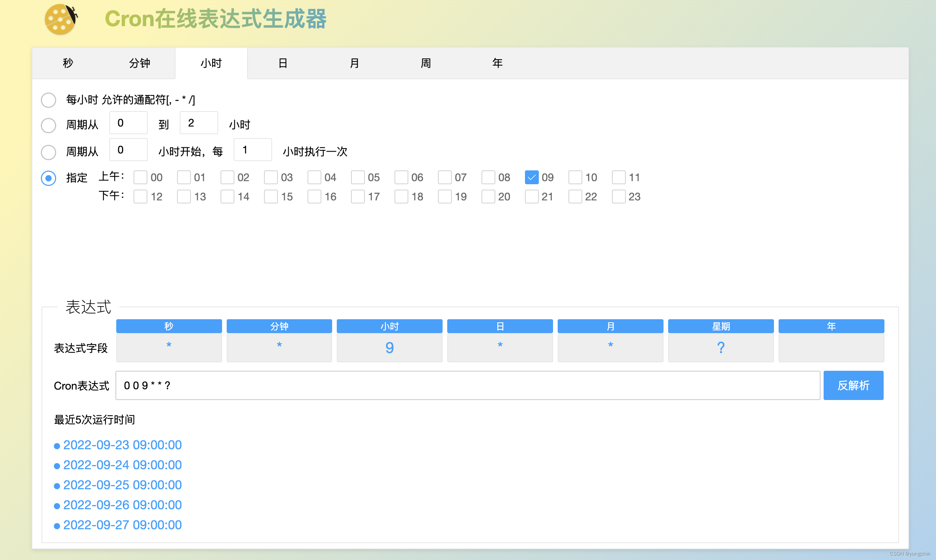The height and width of the screenshot is (560, 936).
Task: Click the 星期 expression field showing ?
Action: point(721,347)
